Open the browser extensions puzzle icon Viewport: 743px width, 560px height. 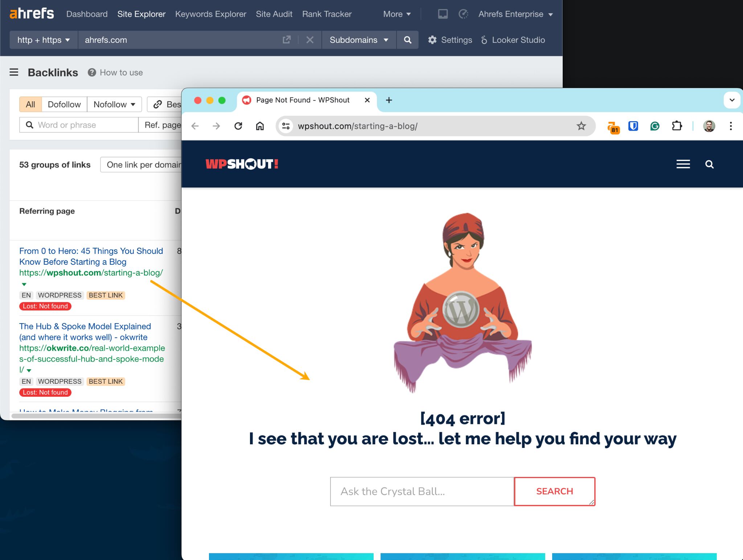point(677,126)
